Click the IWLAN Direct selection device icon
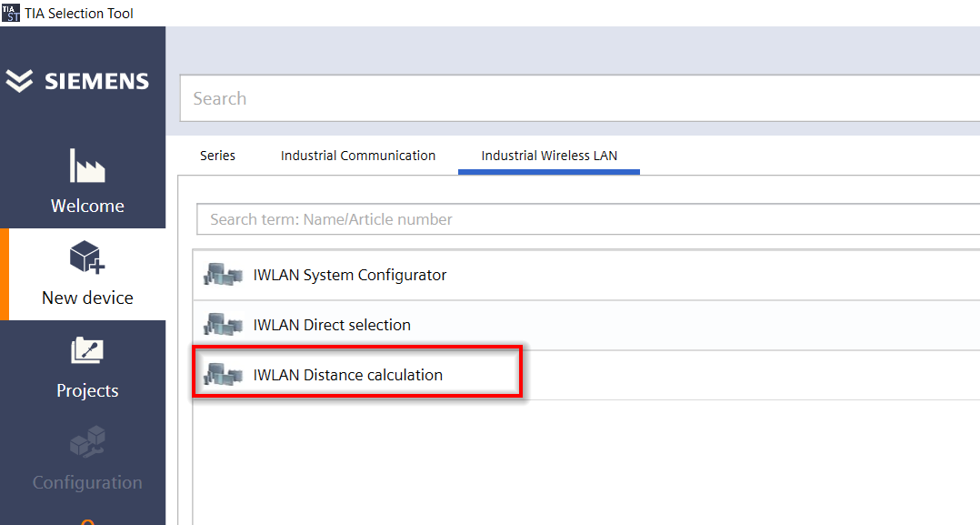The width and height of the screenshot is (980, 525). 224,325
